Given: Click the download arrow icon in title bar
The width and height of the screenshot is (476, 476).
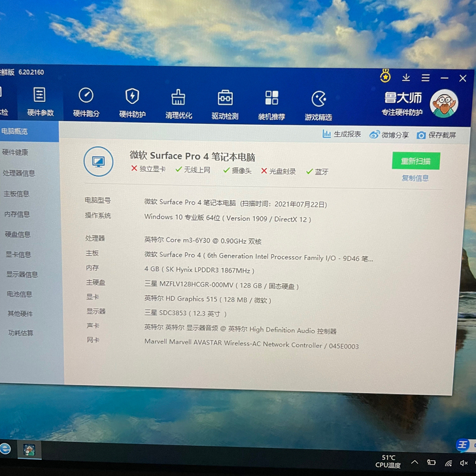Looking at the screenshot, I should click(406, 78).
